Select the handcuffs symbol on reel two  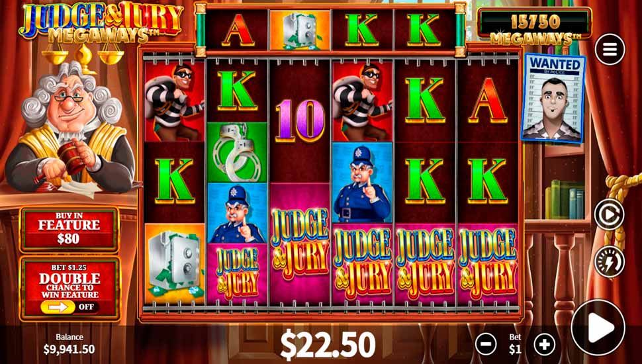[237, 152]
